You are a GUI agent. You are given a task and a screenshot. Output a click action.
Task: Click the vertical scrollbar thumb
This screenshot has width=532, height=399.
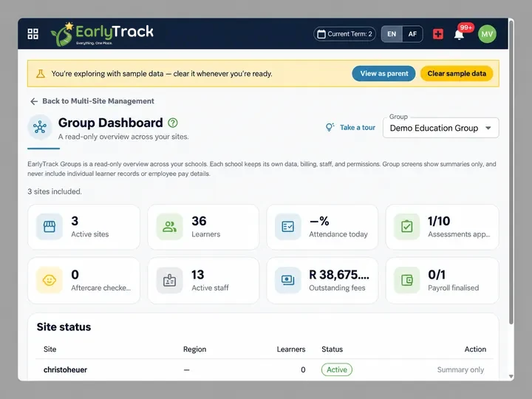point(511,172)
